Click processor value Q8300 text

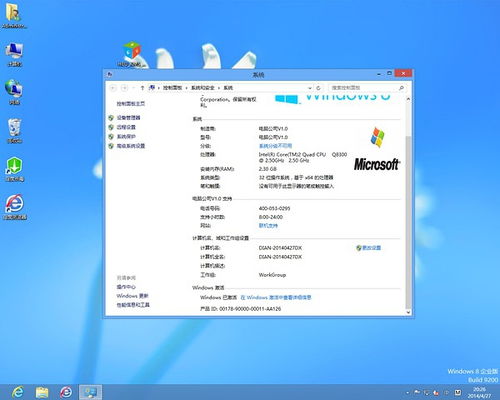tap(339, 155)
